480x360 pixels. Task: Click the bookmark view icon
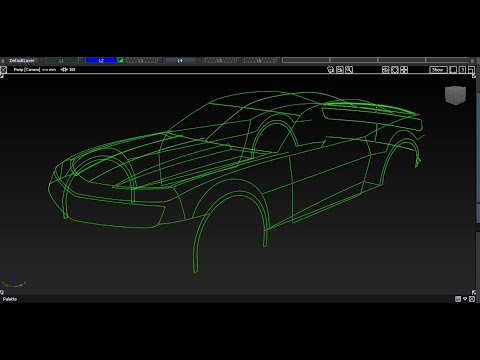tap(340, 69)
